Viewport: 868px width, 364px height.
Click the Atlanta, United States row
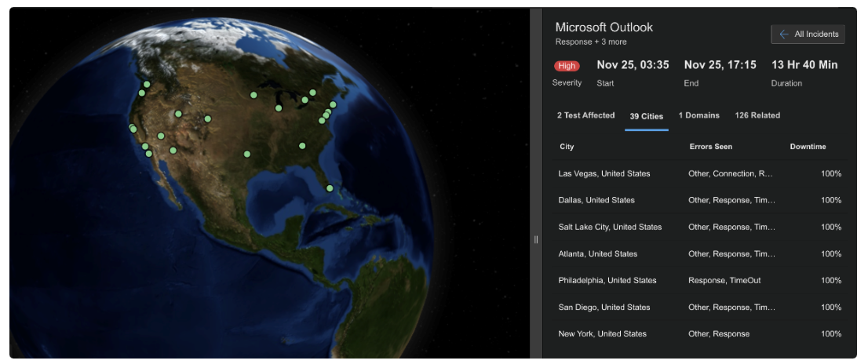(x=597, y=253)
